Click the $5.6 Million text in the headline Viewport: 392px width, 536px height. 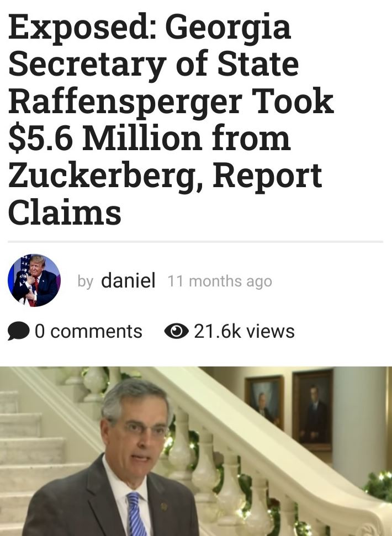click(x=105, y=138)
